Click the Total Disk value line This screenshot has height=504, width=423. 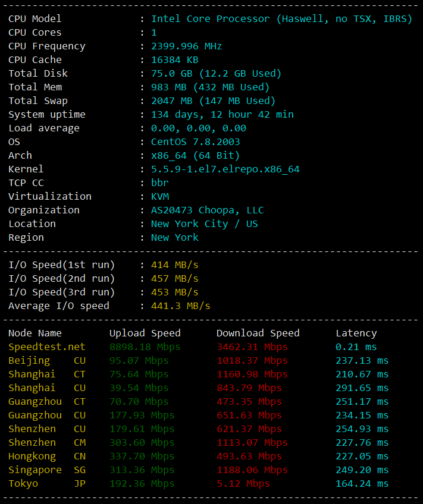click(216, 74)
